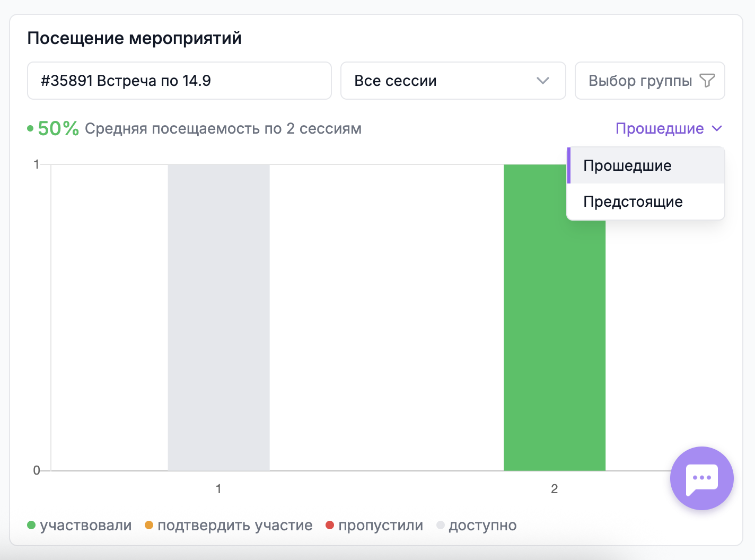755x560 pixels.
Task: Toggle доступно legend series
Action: (x=476, y=526)
